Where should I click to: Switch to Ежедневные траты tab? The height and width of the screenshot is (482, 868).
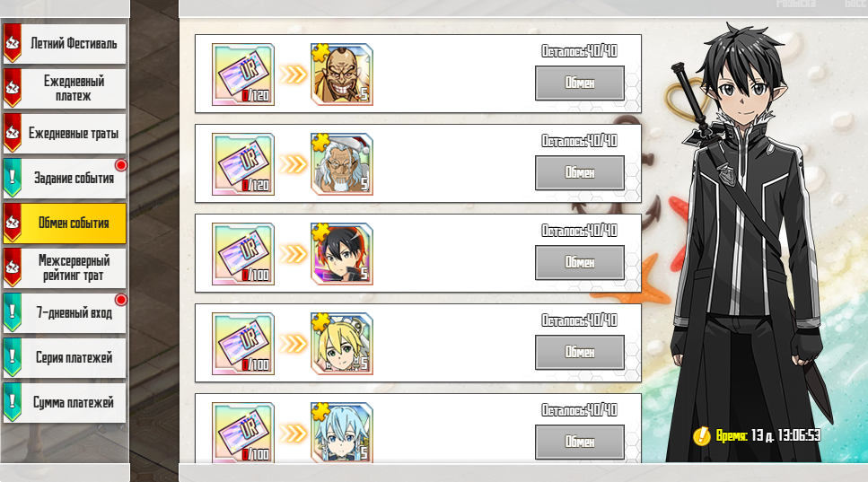click(x=65, y=134)
